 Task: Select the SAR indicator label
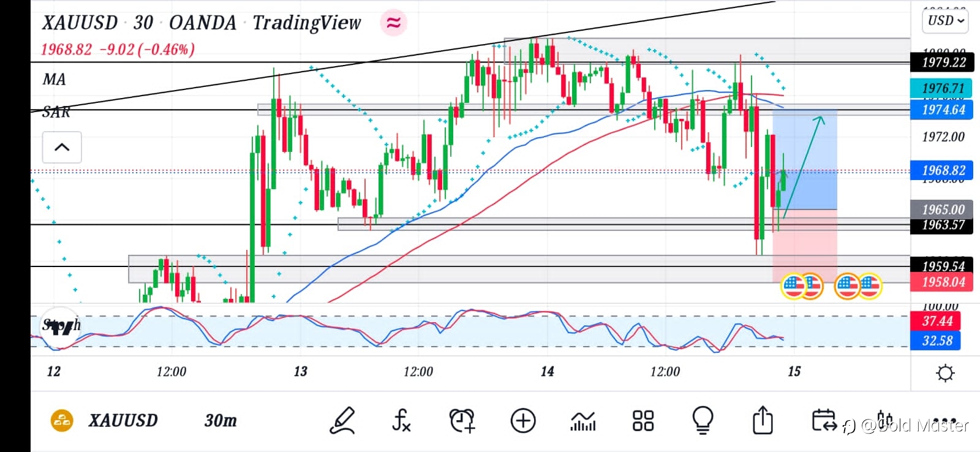[x=56, y=112]
